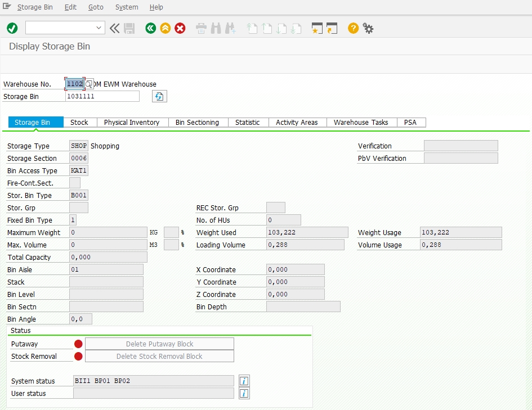Click the Delete Stock Removal Block button
Screen dimensions: 532x410
(159, 356)
